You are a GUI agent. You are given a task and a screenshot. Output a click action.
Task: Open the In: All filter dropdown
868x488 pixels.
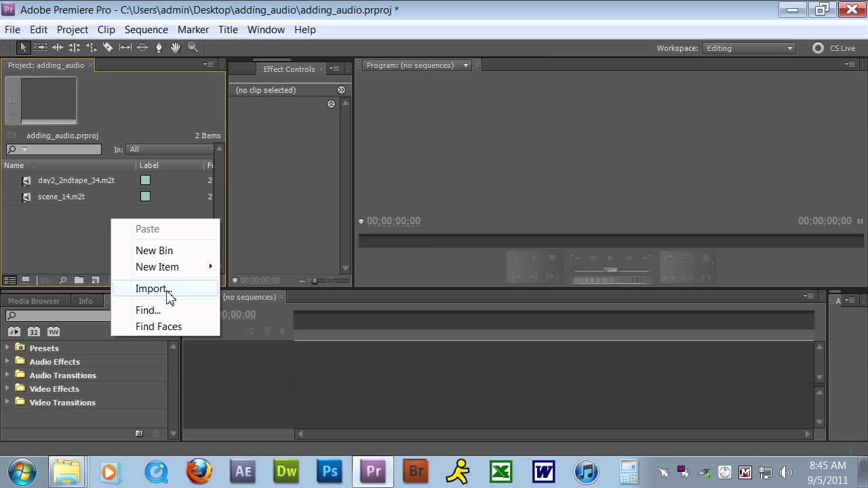coord(171,149)
